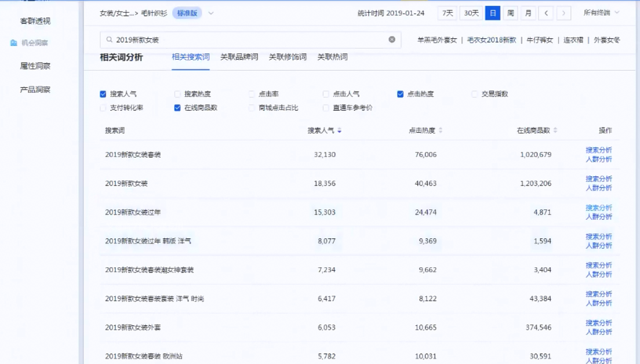Check the 支付转化率 checkbox

pos(103,108)
